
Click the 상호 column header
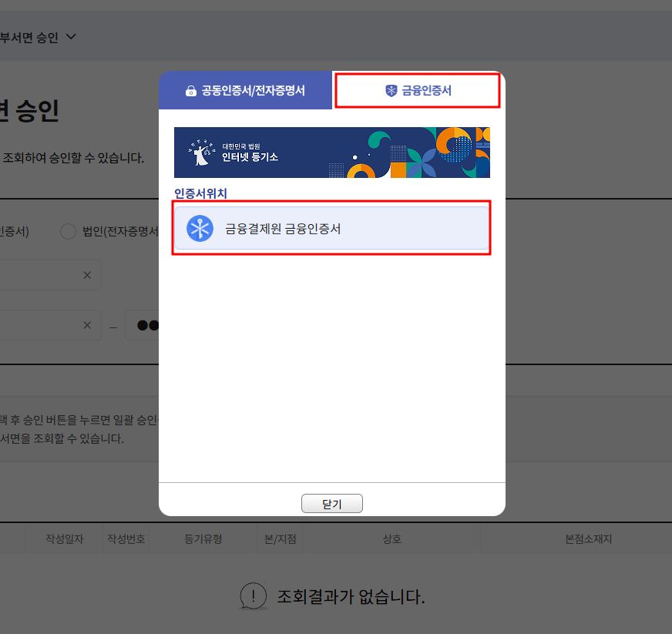point(391,539)
